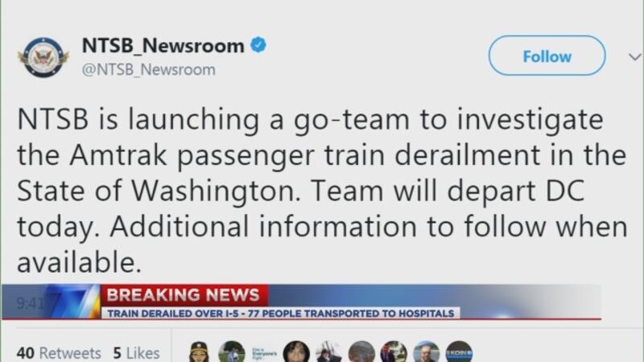Click the fifth liker avatar with light background
This screenshot has width=644, height=362.
click(329, 352)
